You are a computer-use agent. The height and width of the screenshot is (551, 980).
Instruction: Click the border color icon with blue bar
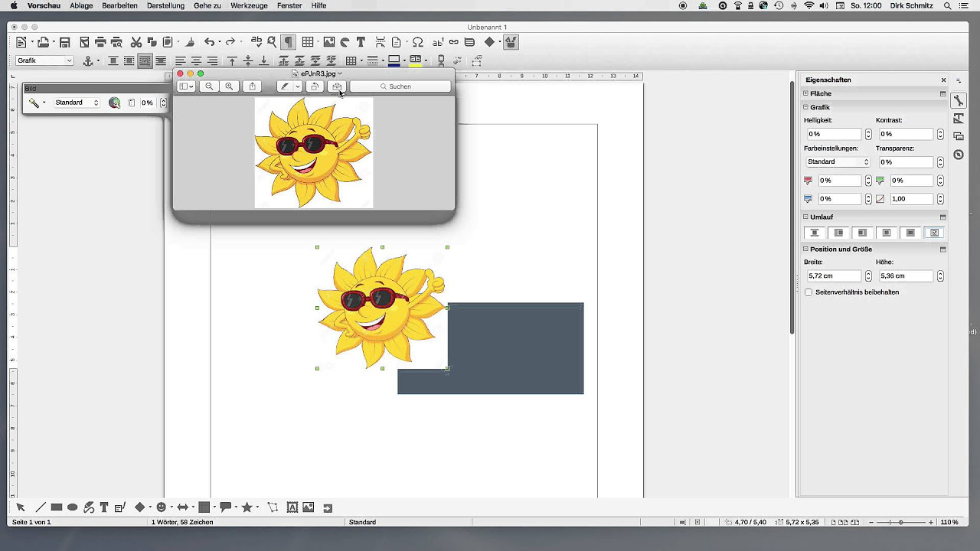coord(394,60)
